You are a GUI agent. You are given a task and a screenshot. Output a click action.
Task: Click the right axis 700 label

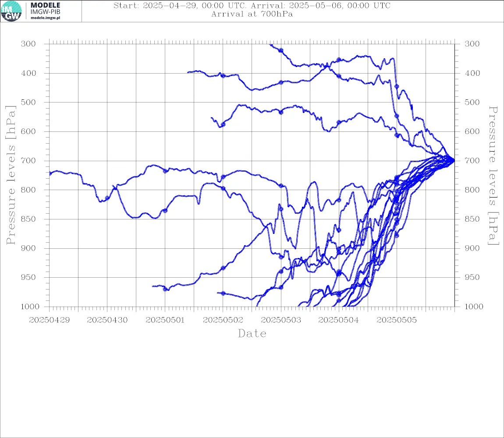click(x=472, y=161)
